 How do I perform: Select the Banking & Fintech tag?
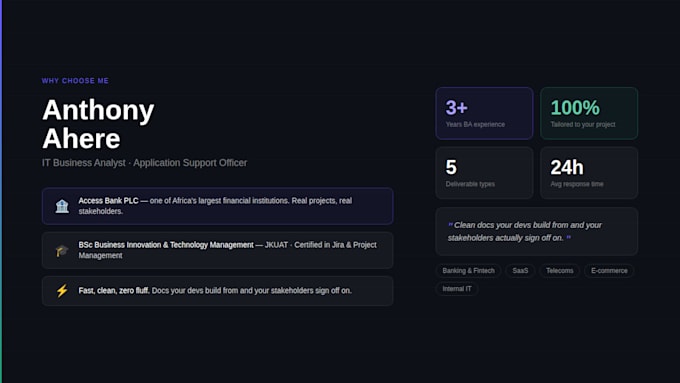coord(468,271)
